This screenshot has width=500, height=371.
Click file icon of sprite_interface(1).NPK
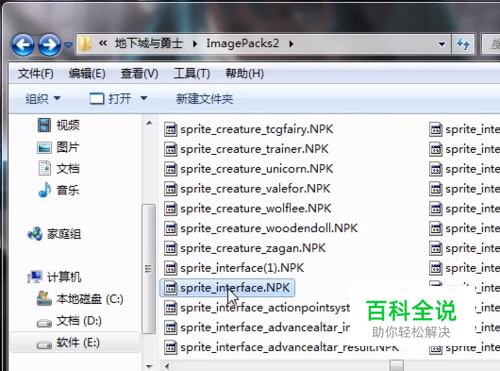point(171,268)
